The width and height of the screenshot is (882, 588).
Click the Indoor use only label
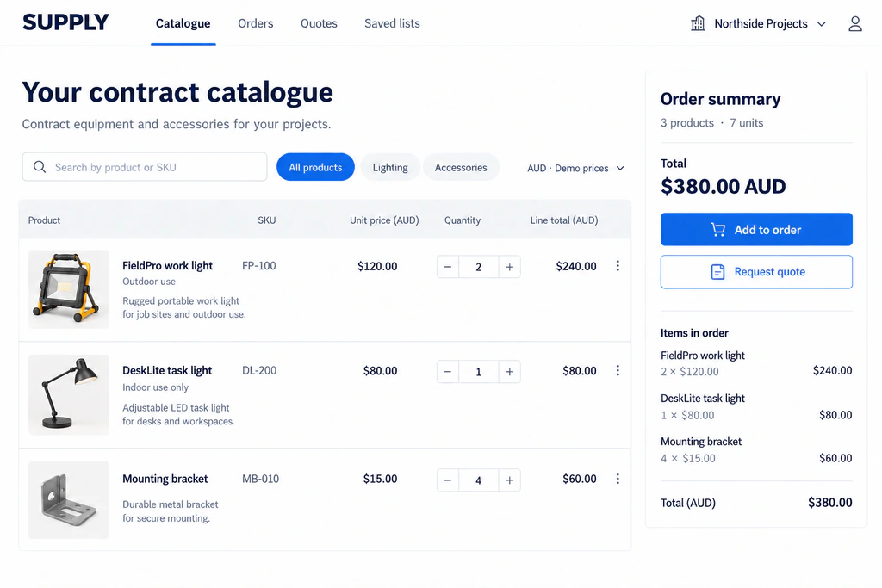point(155,387)
